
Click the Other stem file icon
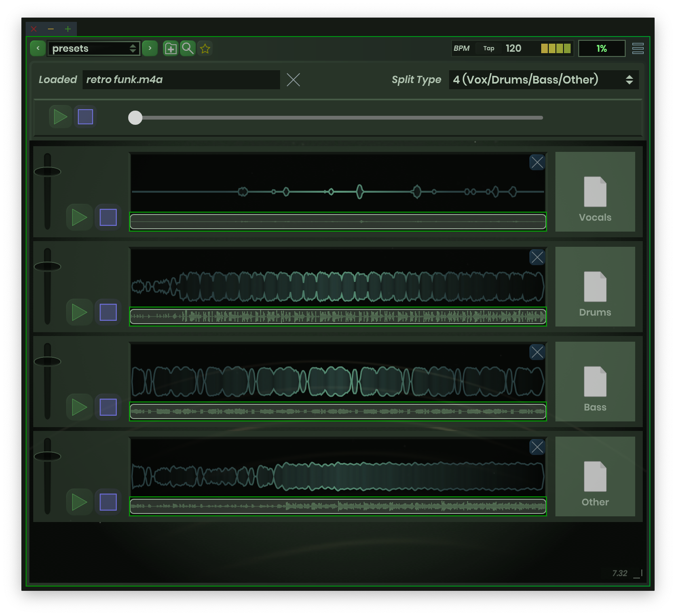(x=595, y=476)
